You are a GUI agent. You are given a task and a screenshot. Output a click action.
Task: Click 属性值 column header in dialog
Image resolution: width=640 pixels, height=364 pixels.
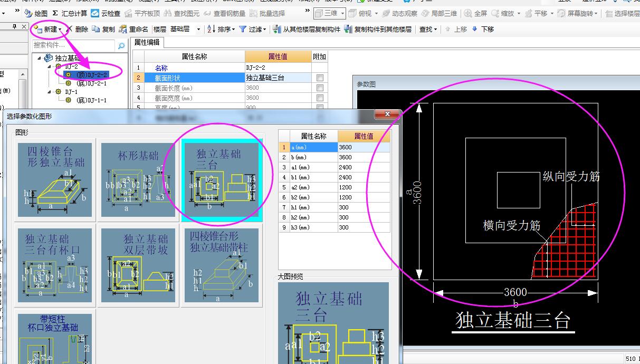(x=364, y=136)
